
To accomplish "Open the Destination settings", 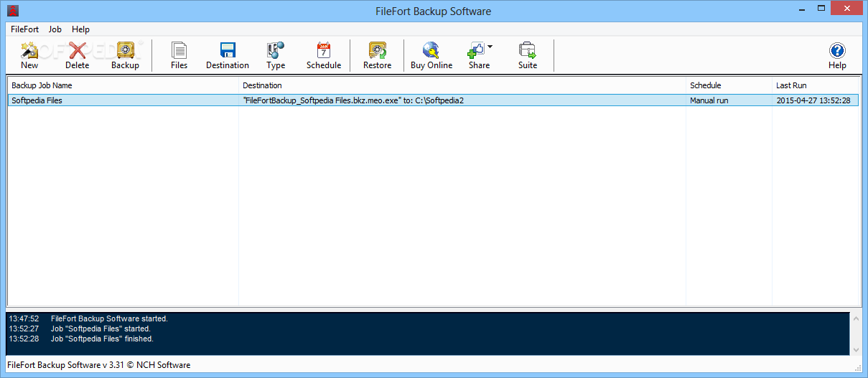I will [x=228, y=55].
